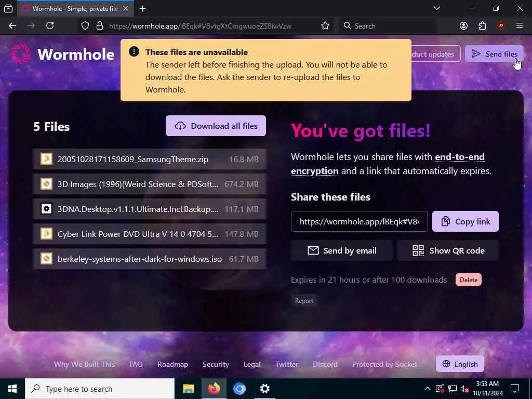Click the Wormhole swirl logo icon
The width and height of the screenshot is (532, 399).
tap(21, 54)
